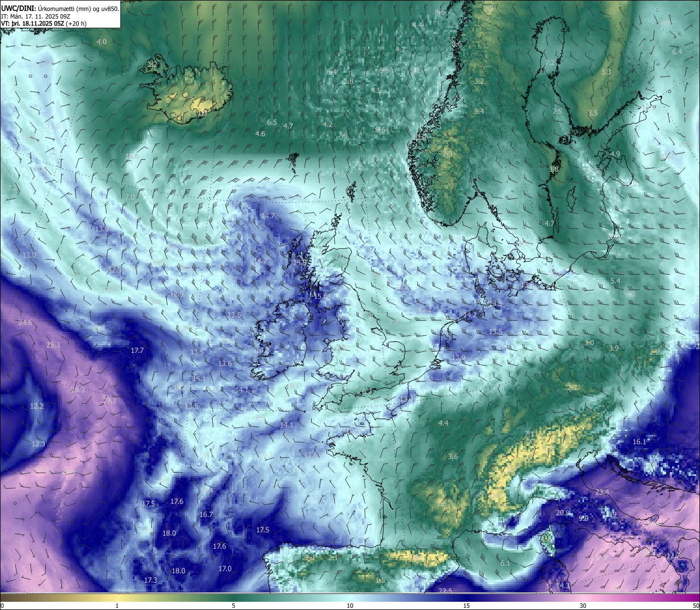The image size is (700, 610).
Task: Click the 20.9 value label on map
Action: (563, 513)
